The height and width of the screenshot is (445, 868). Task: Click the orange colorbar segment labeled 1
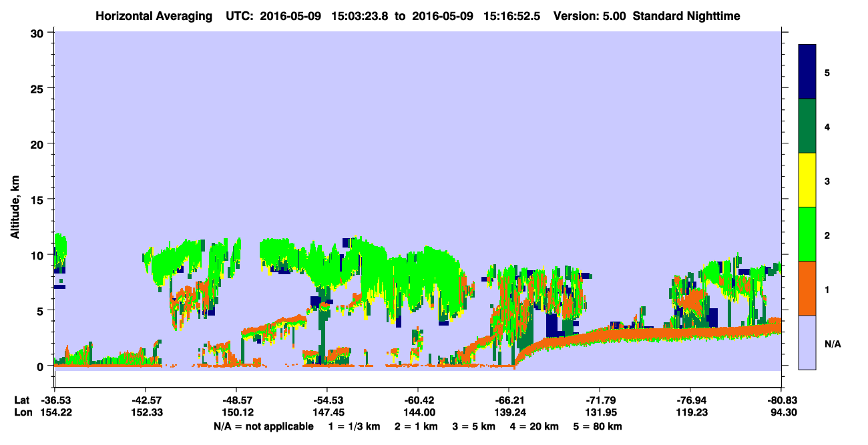807,288
